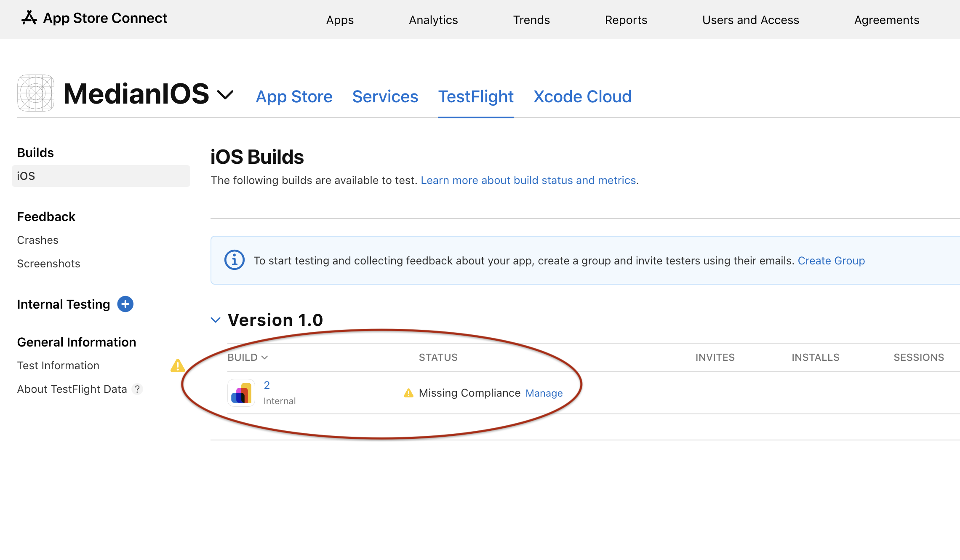The height and width of the screenshot is (560, 960).
Task: Add a new Internal Testing group with plus icon
Action: tap(125, 304)
